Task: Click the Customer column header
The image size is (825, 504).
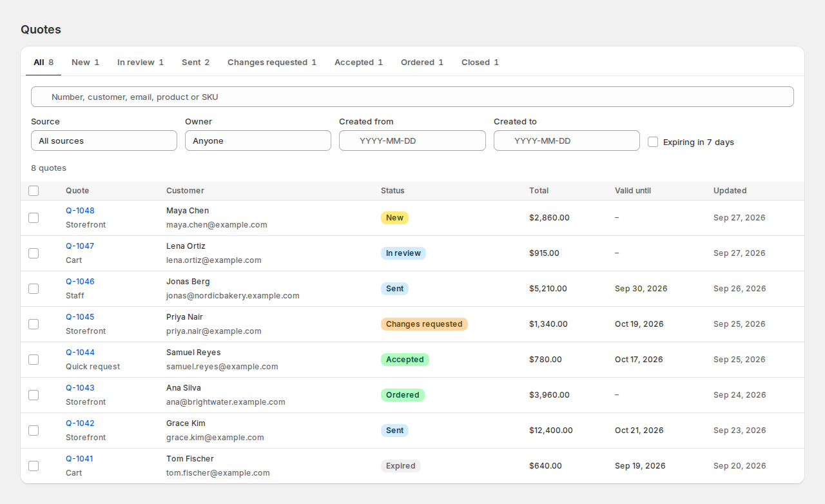Action: pos(185,191)
